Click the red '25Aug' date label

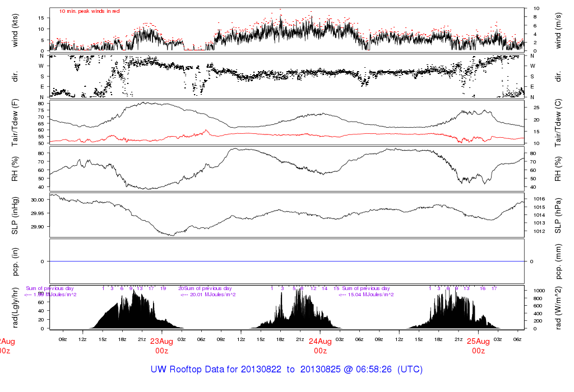click(x=478, y=342)
